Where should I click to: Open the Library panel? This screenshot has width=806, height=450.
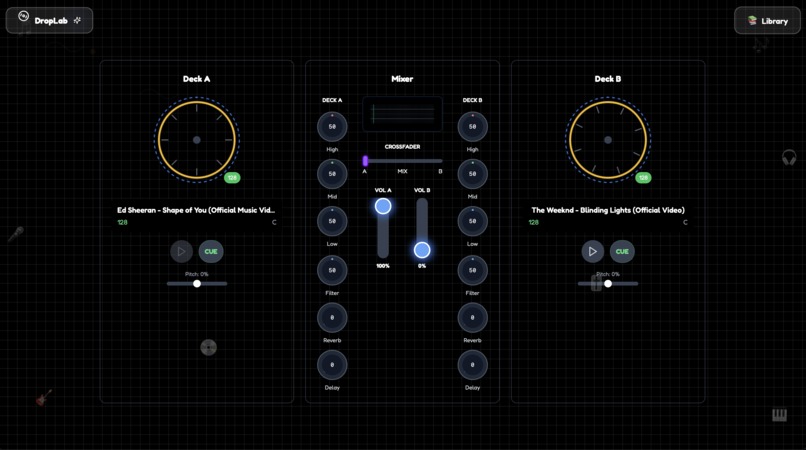point(767,21)
